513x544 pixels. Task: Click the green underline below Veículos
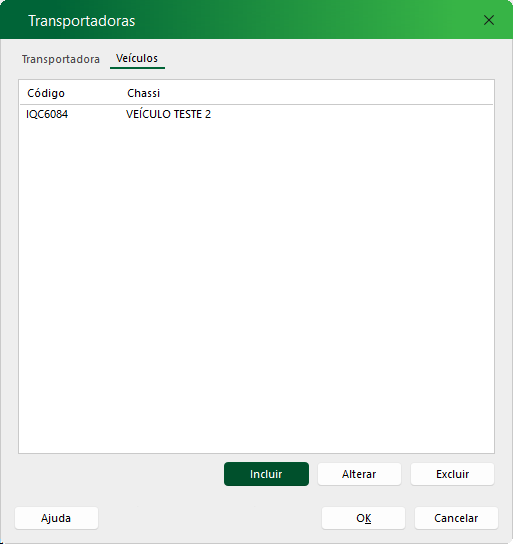click(x=137, y=68)
